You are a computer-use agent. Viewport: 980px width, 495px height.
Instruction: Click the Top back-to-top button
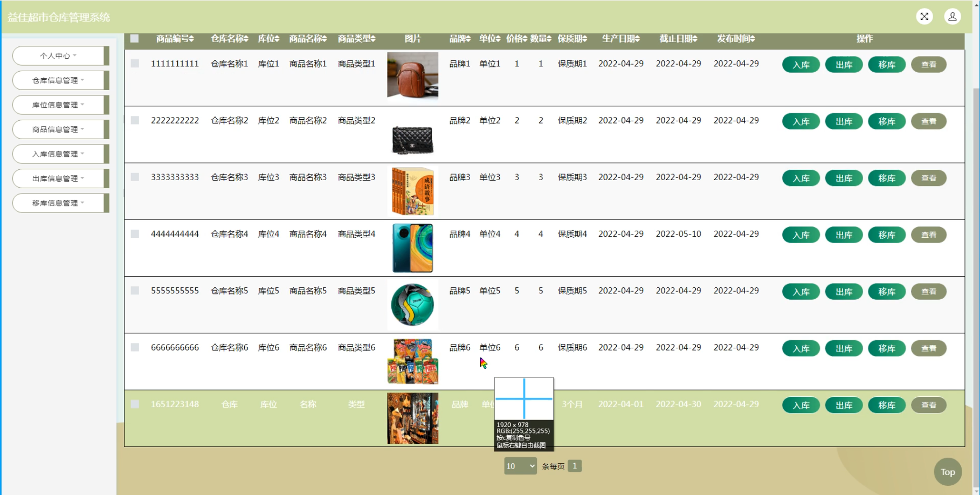pos(948,472)
